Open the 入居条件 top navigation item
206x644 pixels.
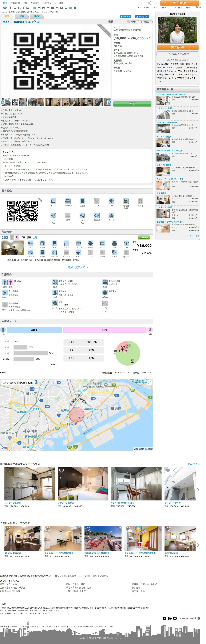[35, 3]
